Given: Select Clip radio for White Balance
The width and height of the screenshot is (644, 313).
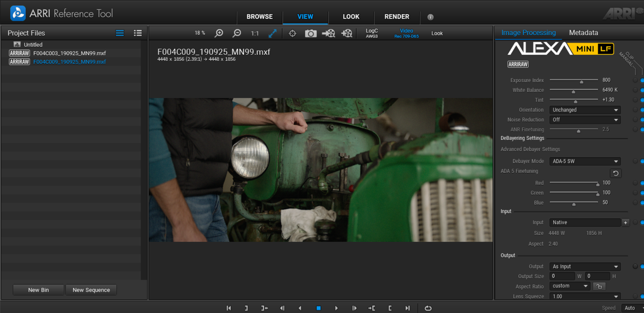Looking at the screenshot, I should tap(642, 90).
